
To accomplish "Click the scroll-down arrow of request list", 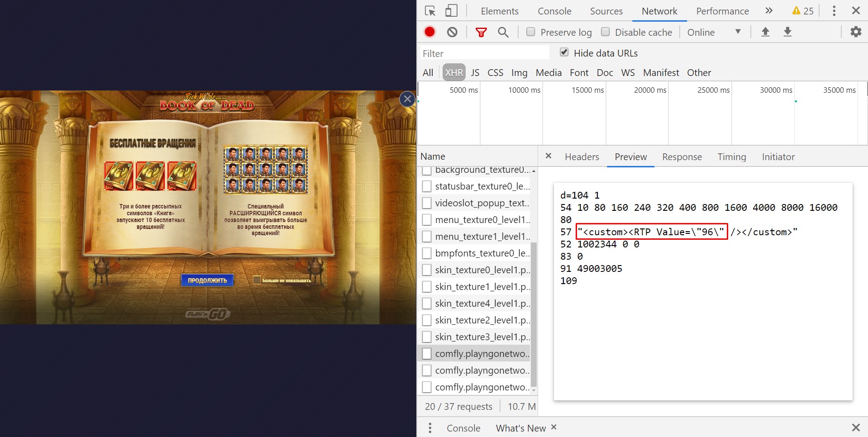I will pos(534,390).
